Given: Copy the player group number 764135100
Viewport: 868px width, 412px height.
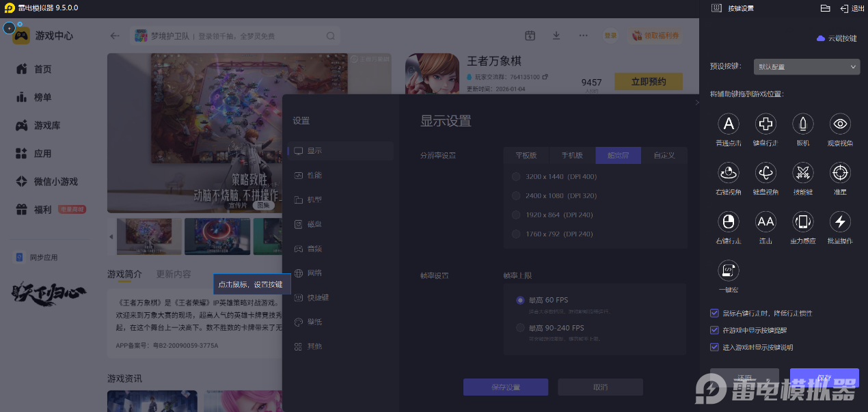Looking at the screenshot, I should (x=545, y=77).
